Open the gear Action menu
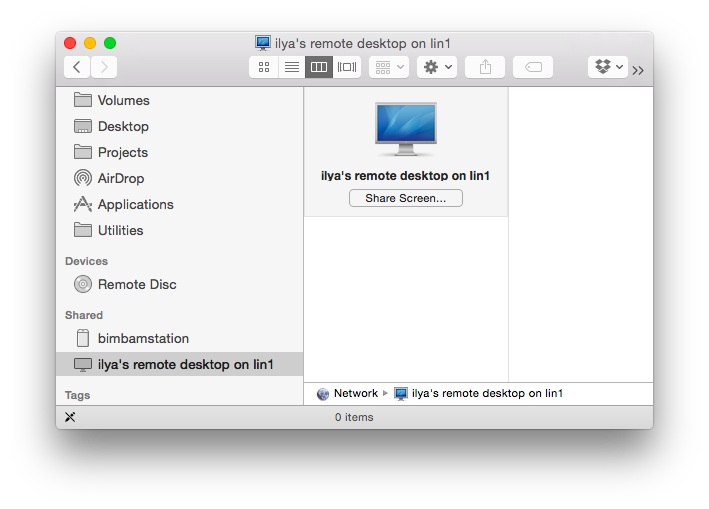Viewport: 709px width, 509px height. tap(437, 67)
